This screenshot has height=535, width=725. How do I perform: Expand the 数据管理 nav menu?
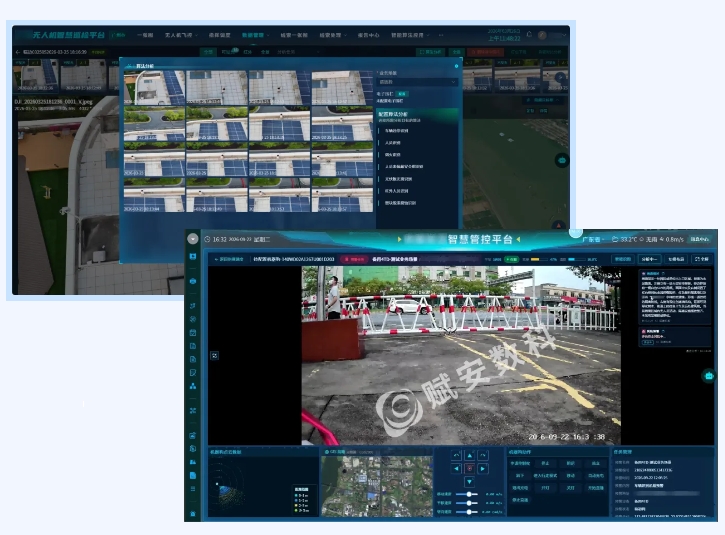255,35
